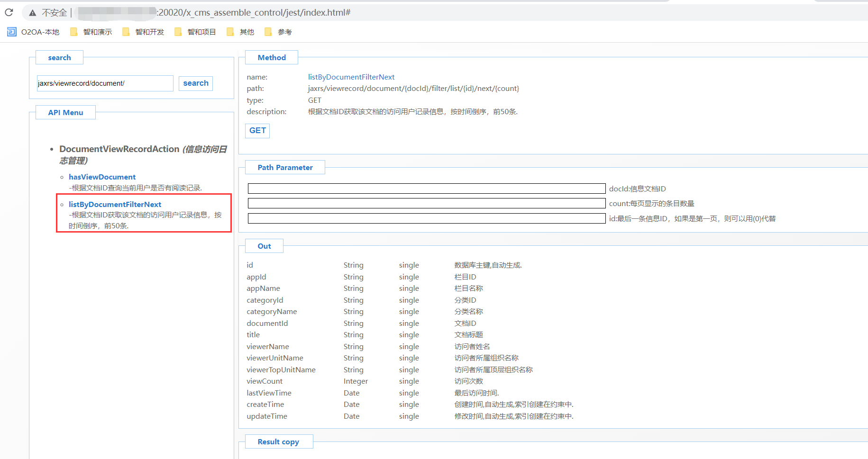The height and width of the screenshot is (459, 868).
Task: Click the not-secure warning icon
Action: [x=32, y=13]
